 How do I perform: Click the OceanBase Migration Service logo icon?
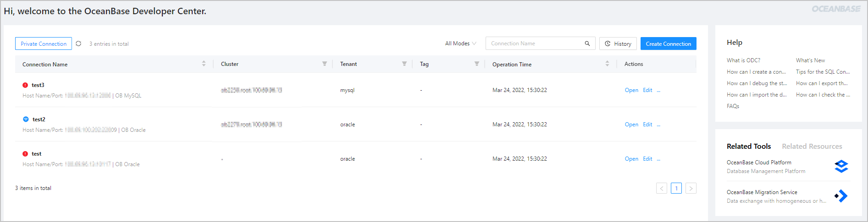pyautogui.click(x=841, y=196)
